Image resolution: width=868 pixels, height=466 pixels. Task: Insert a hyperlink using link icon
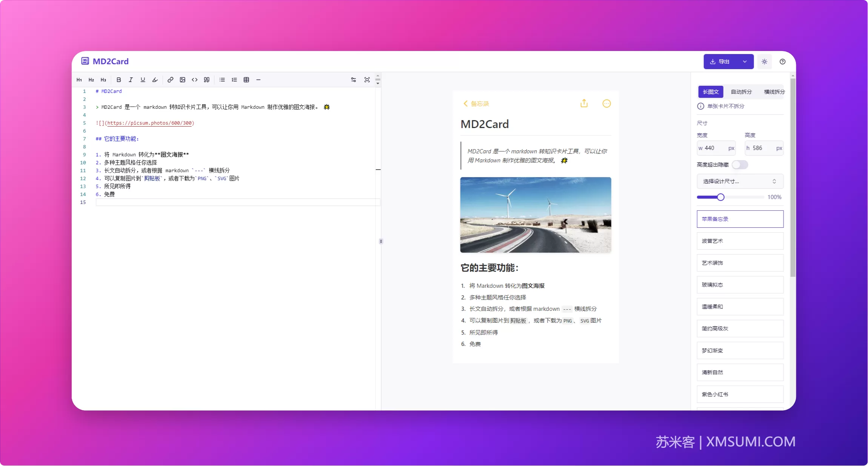click(170, 80)
